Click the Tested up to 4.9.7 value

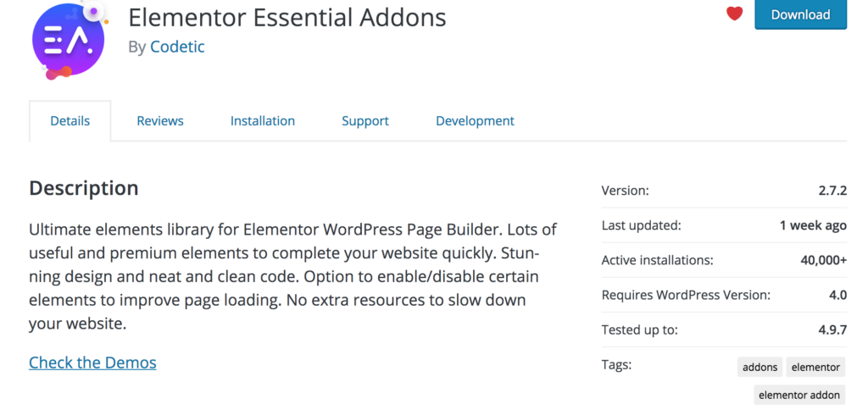tap(832, 330)
